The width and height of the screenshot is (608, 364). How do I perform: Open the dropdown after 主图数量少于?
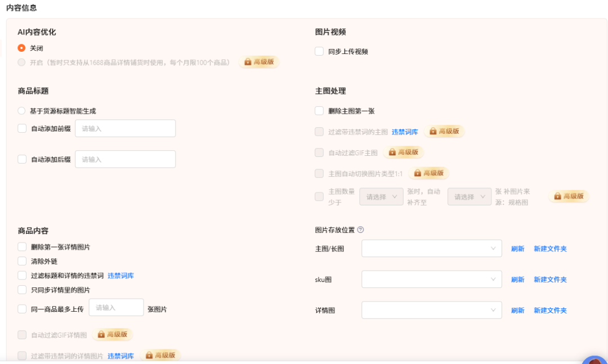[x=381, y=196]
